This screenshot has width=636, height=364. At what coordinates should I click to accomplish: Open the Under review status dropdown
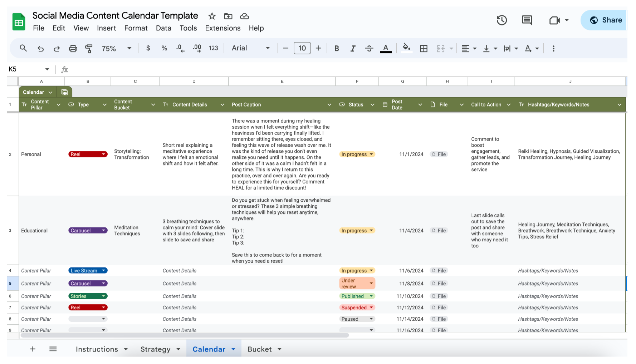[357, 283]
